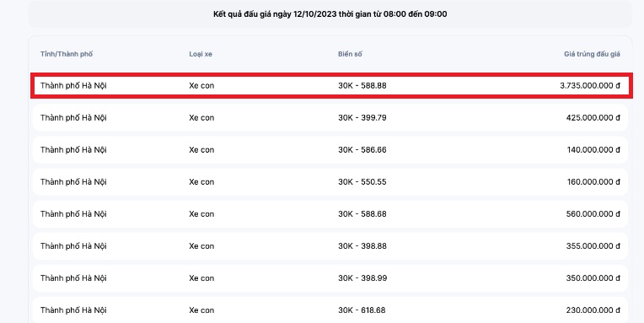
Task: Click Thành phố Hà Nội in the 30K - 588.88 row
Action: click(73, 86)
